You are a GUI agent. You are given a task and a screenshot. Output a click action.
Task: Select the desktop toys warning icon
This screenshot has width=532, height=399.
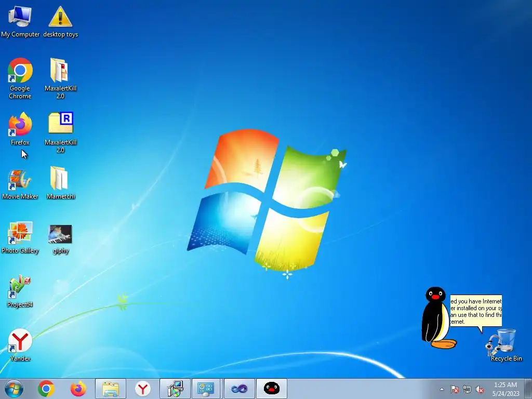(x=60, y=21)
